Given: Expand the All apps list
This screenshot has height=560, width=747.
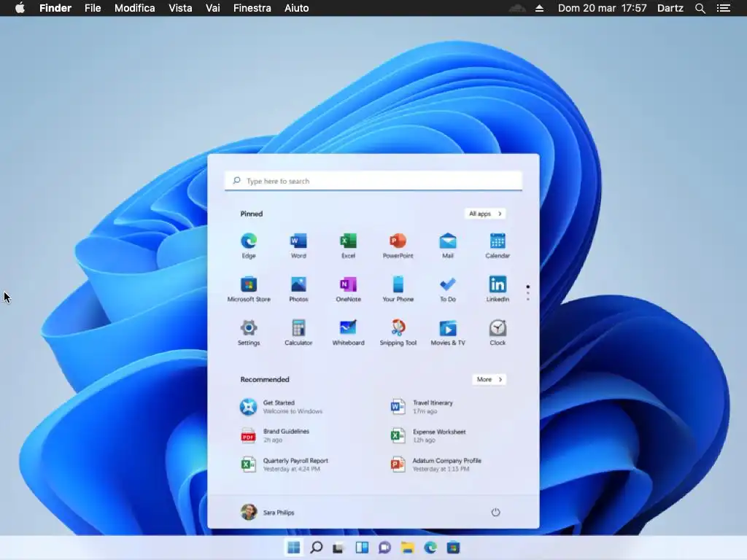Looking at the screenshot, I should coord(485,214).
